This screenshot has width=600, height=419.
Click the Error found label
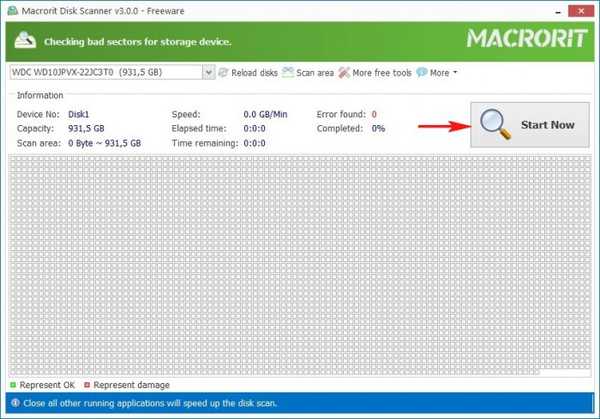click(341, 114)
